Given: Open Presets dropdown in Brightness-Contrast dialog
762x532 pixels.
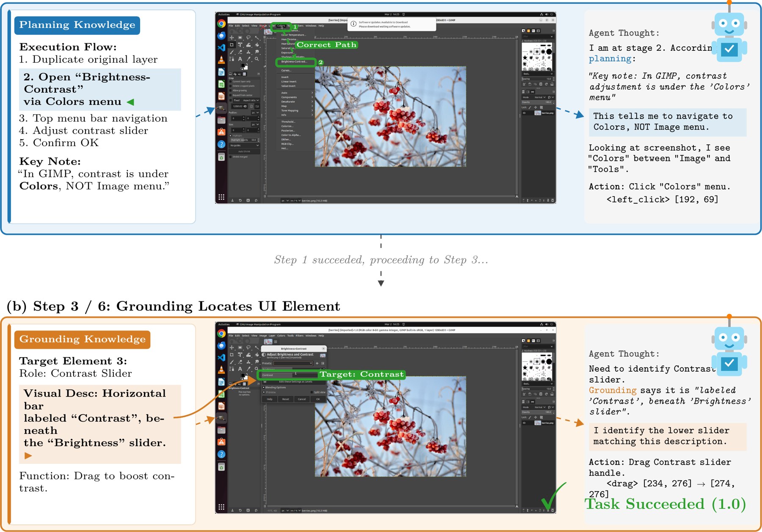Looking at the screenshot, I should coord(293,363).
